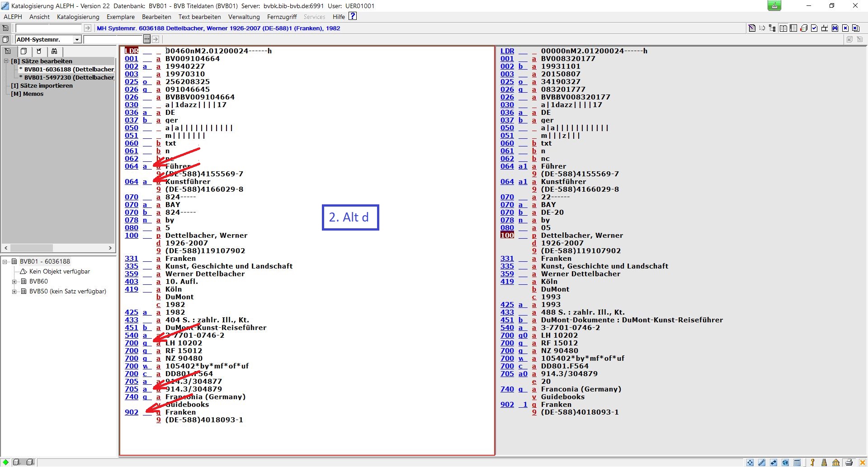This screenshot has width=868, height=467.
Task: Open the overview tree toolbar icon
Action: (772, 28)
